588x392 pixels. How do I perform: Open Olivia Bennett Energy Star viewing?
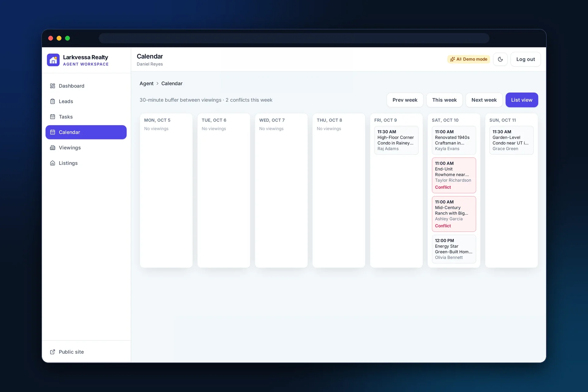pos(454,249)
